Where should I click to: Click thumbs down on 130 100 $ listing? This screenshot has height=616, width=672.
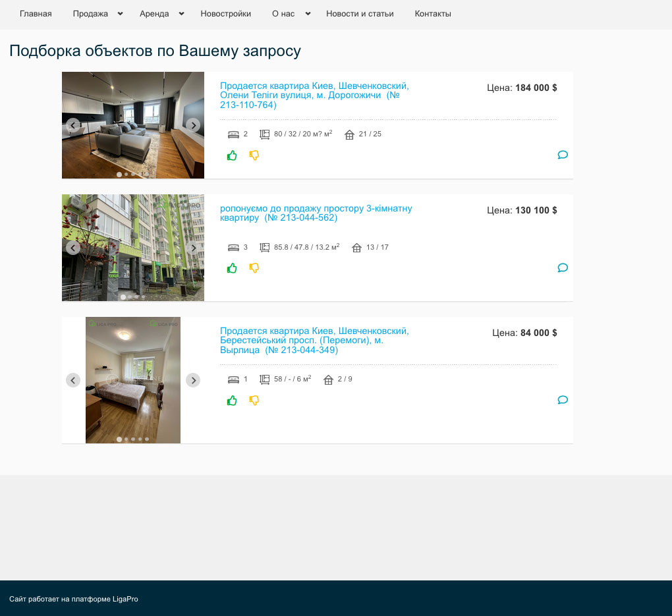[x=254, y=268]
